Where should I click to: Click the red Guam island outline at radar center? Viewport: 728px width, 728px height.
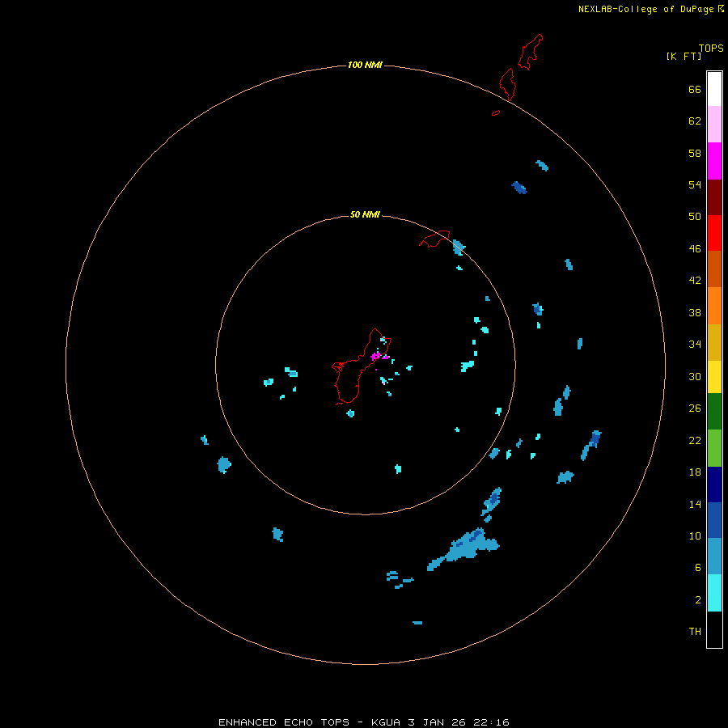click(362, 366)
